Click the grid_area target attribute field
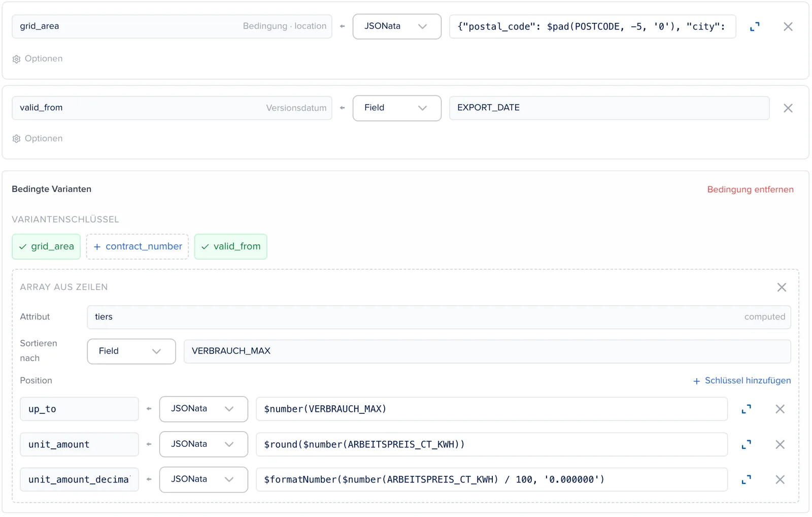This screenshot has width=812, height=517. [172, 26]
